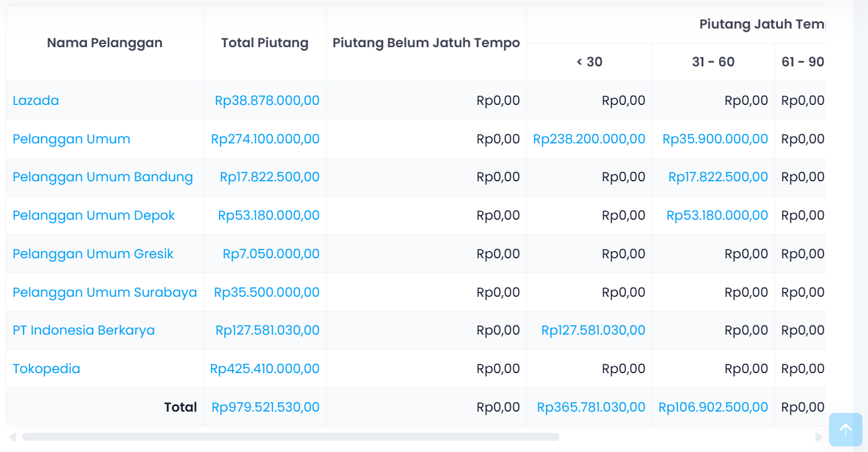This screenshot has height=452, width=868.
Task: Click Rp238.200.000,00 in the < 30 column
Action: [589, 138]
